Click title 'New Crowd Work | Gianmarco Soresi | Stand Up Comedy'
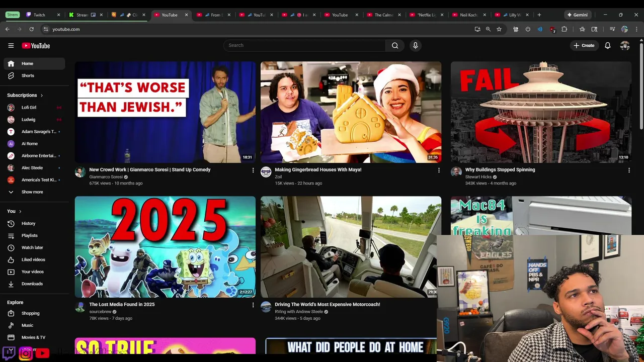Image resolution: width=644 pixels, height=362 pixels. point(150,169)
